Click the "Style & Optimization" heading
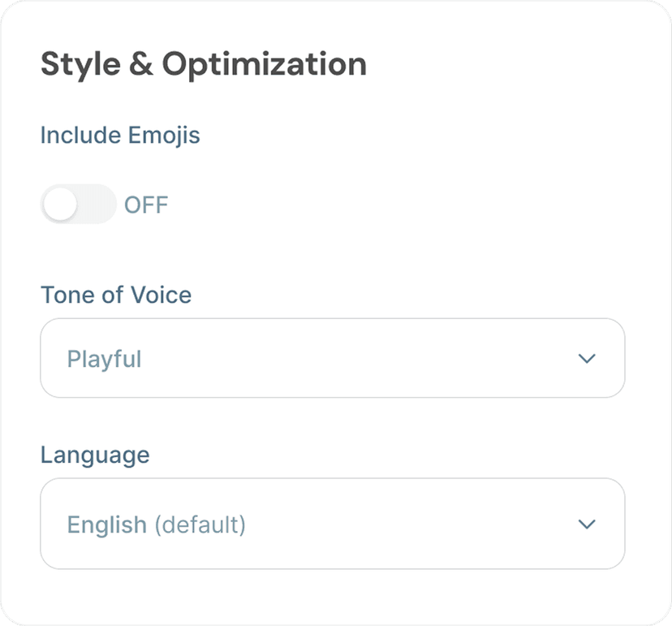Image resolution: width=672 pixels, height=626 pixels. pos(204,64)
